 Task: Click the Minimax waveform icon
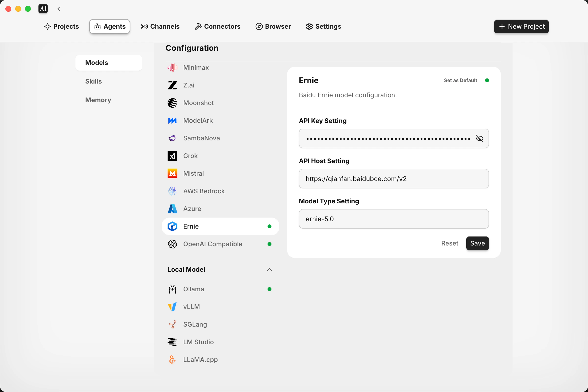(172, 68)
